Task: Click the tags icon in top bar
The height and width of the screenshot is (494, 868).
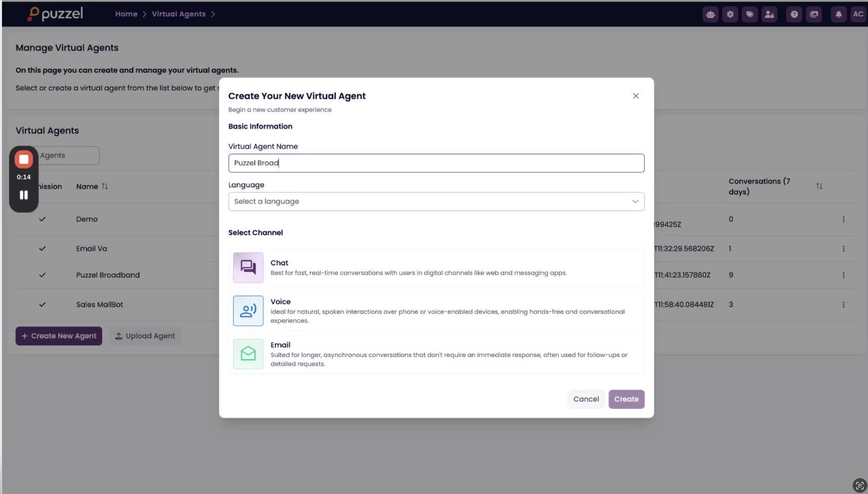Action: pos(749,14)
